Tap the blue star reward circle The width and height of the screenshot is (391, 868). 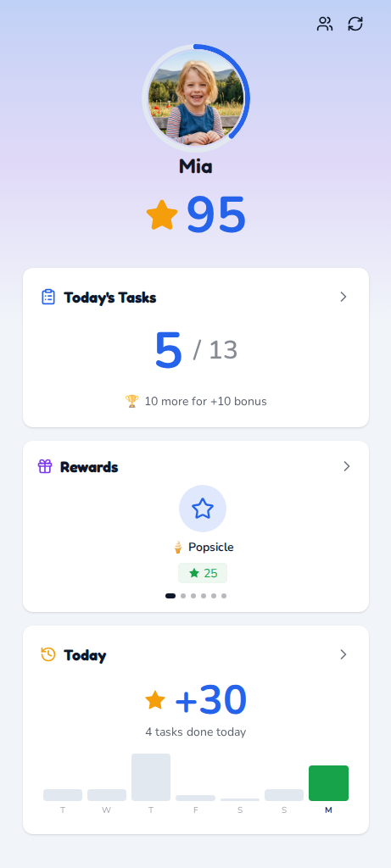tap(203, 509)
